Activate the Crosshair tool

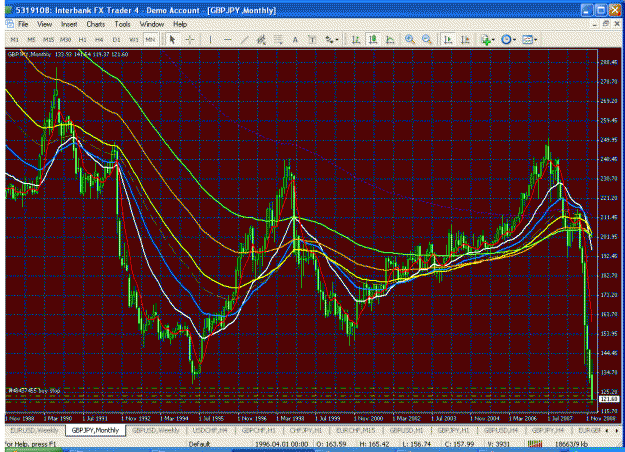(190, 39)
